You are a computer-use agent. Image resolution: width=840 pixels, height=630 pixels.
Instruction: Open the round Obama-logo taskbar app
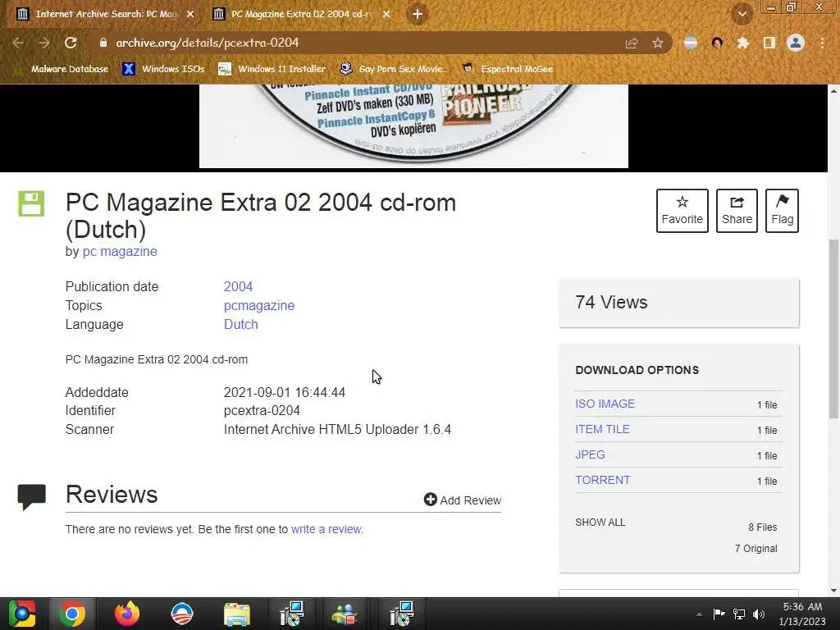[181, 614]
